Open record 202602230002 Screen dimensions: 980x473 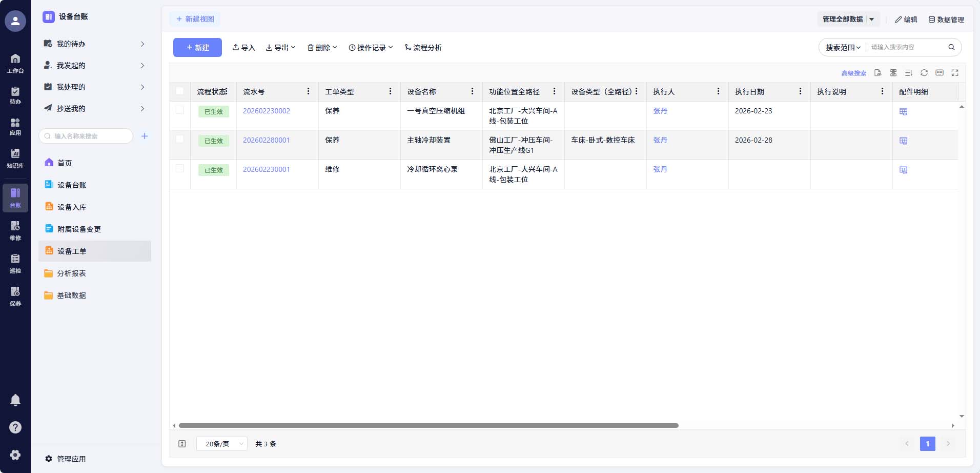pyautogui.click(x=267, y=111)
